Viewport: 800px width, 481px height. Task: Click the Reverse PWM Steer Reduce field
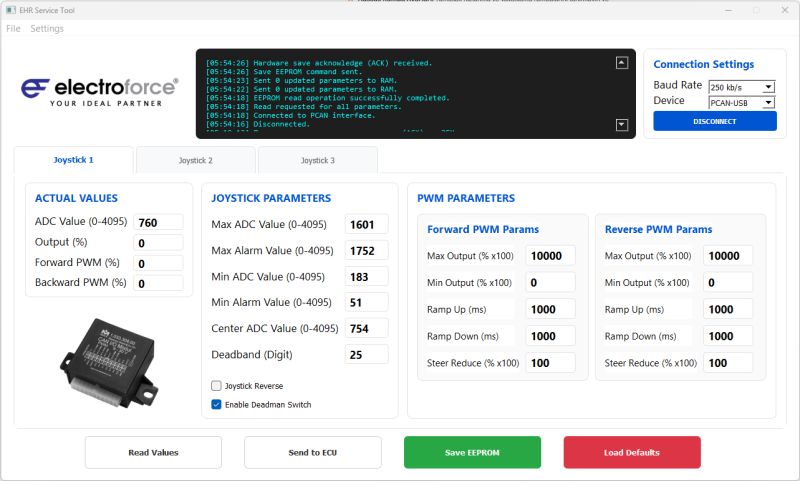coord(728,363)
